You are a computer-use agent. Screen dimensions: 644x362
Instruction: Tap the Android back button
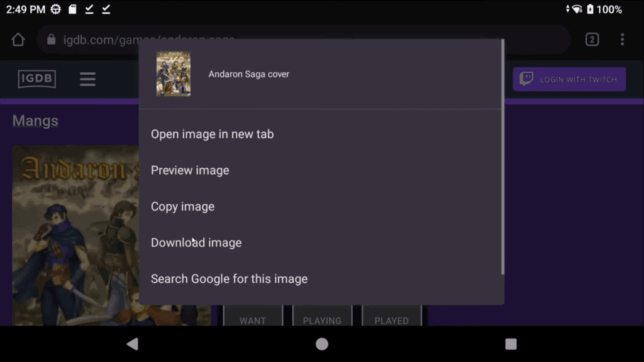pos(132,344)
